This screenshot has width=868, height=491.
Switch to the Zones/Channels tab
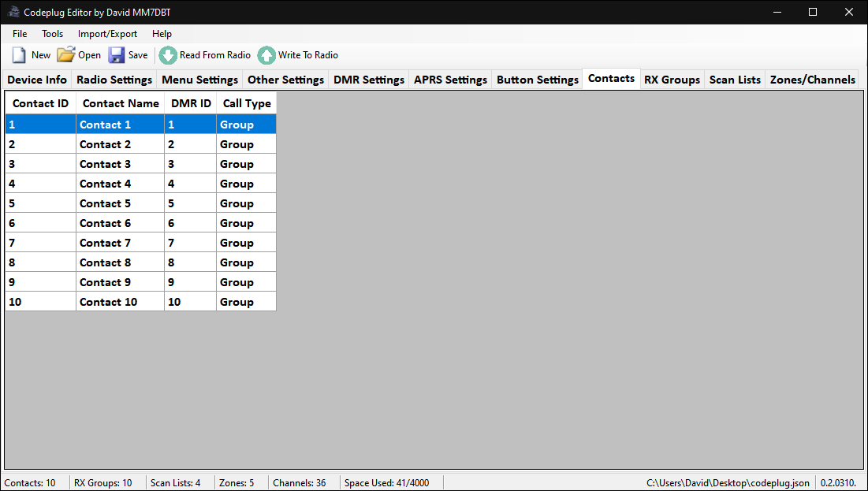(812, 80)
